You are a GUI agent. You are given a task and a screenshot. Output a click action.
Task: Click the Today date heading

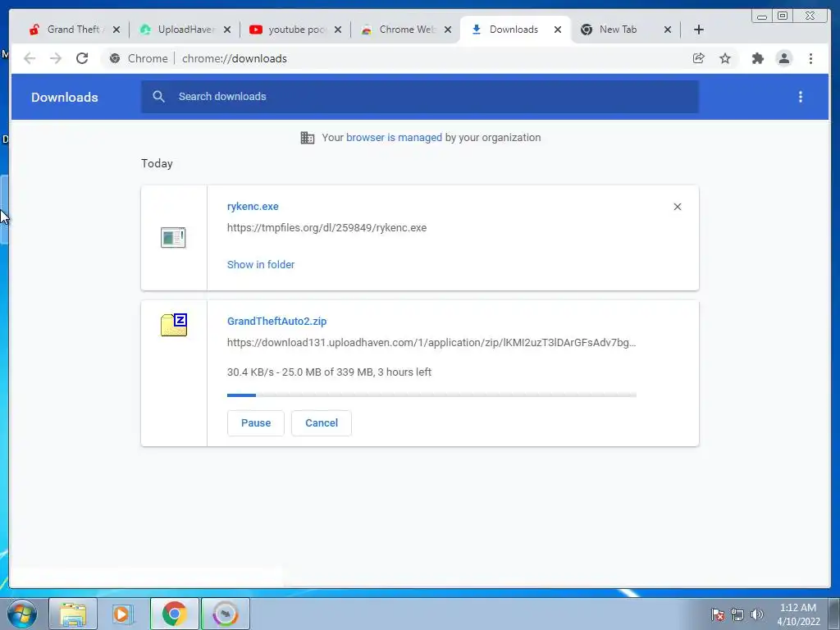tap(157, 163)
